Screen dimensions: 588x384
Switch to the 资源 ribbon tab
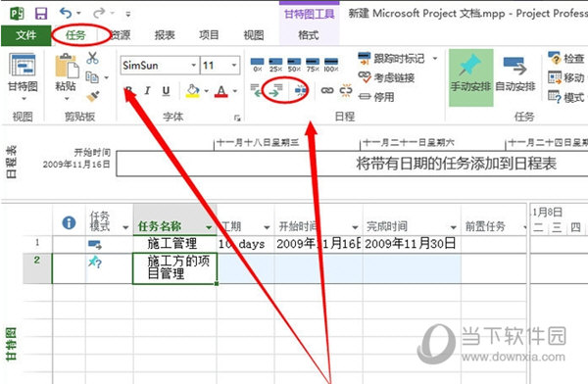coord(120,35)
